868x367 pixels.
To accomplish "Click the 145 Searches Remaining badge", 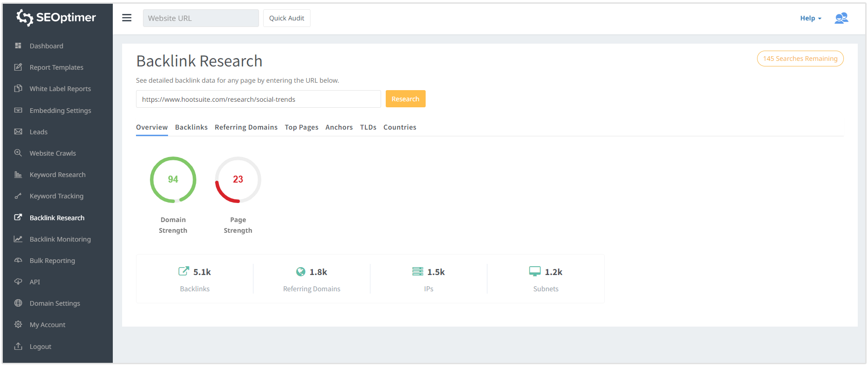I will click(800, 59).
